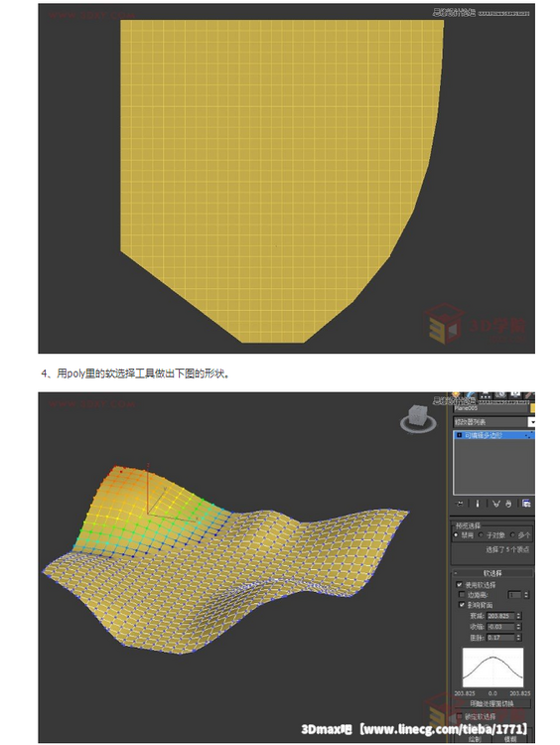Click Remove Modifier trash icon

(508, 504)
